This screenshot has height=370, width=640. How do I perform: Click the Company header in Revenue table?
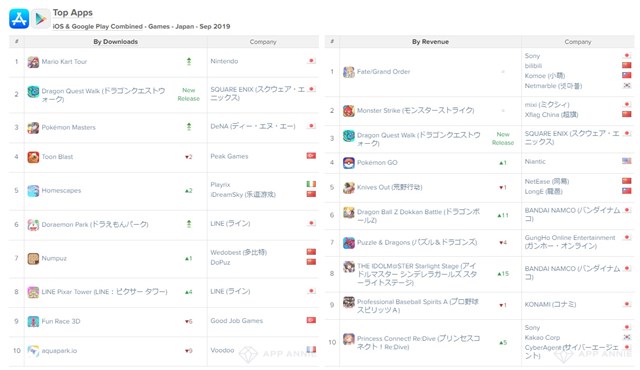coord(578,42)
